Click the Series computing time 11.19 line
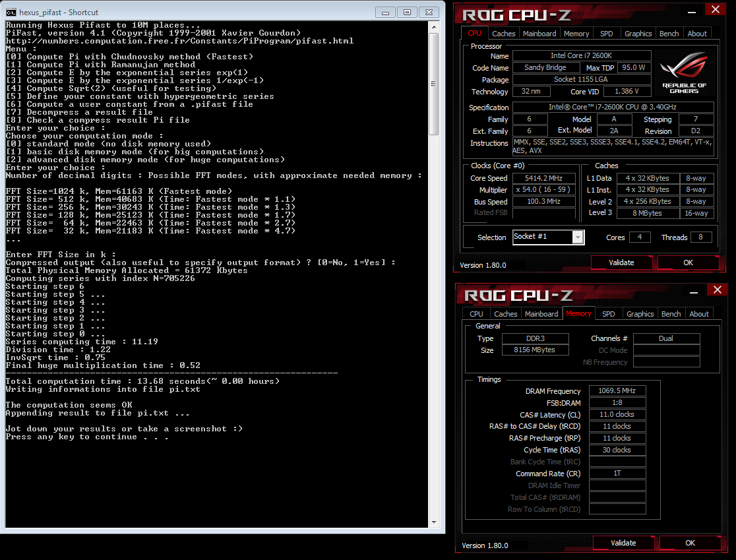This screenshot has height=560, width=736. click(x=82, y=342)
